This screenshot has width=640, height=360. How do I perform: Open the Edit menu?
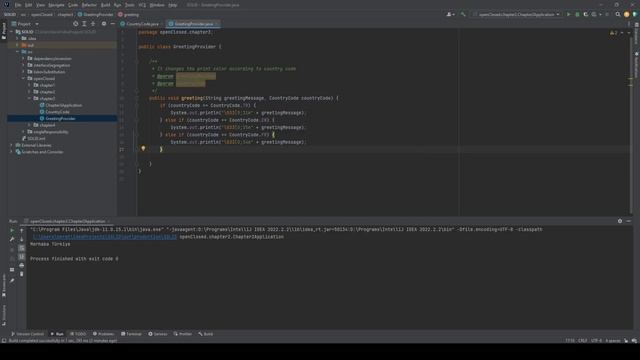point(29,5)
